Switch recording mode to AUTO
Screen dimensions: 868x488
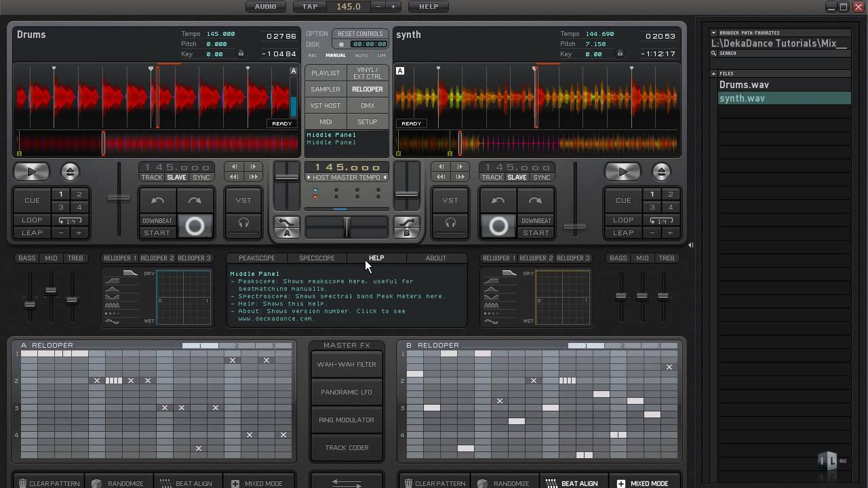pos(361,56)
